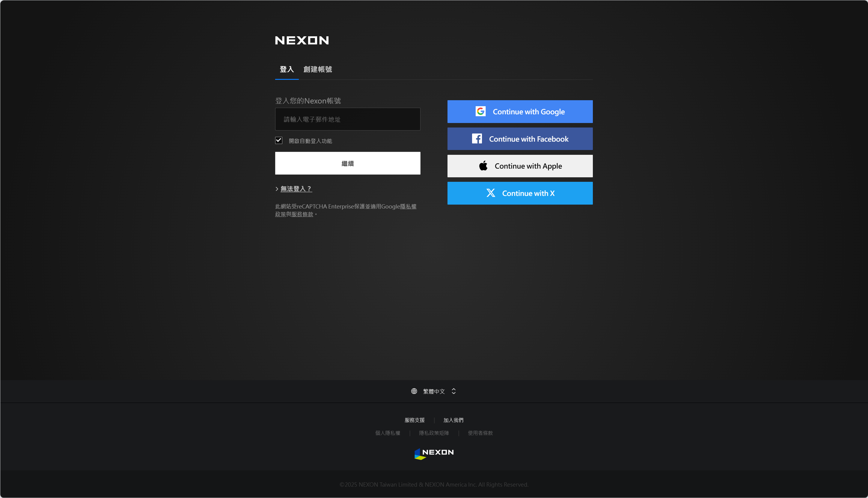The height and width of the screenshot is (498, 868).
Task: Click the Apple logo icon
Action: point(483,166)
